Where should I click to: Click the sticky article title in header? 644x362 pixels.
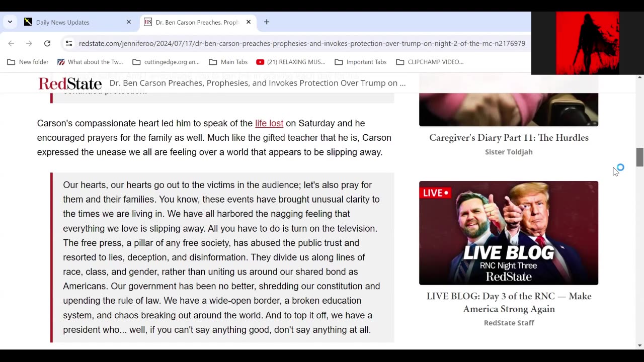(x=258, y=83)
